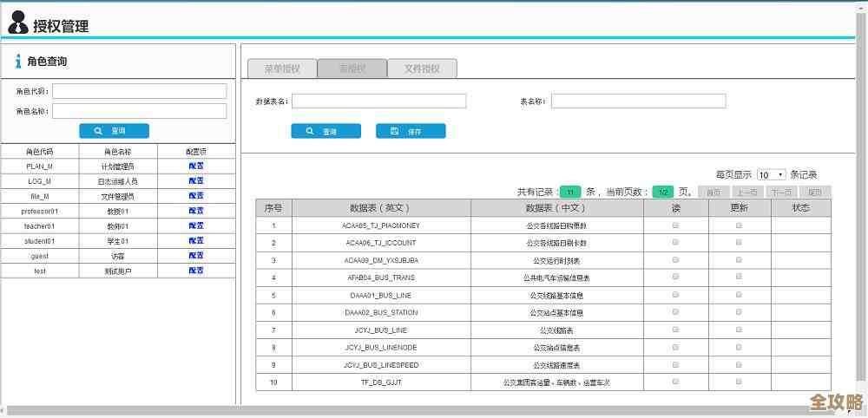
Task: Click the green current page number badge
Action: pos(662,193)
